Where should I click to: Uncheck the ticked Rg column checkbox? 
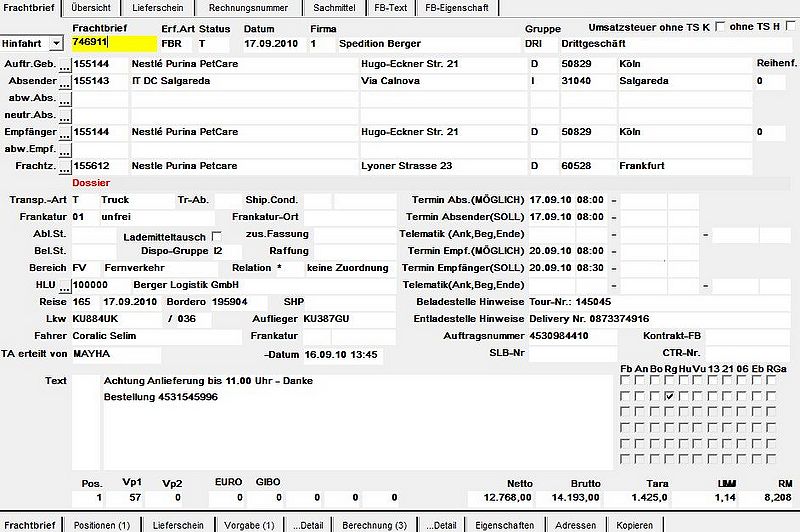click(669, 396)
